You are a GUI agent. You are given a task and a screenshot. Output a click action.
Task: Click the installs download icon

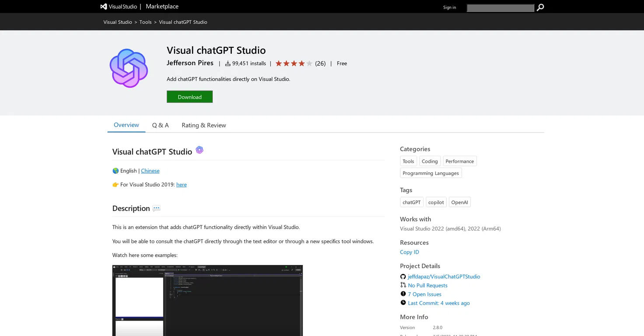point(228,63)
